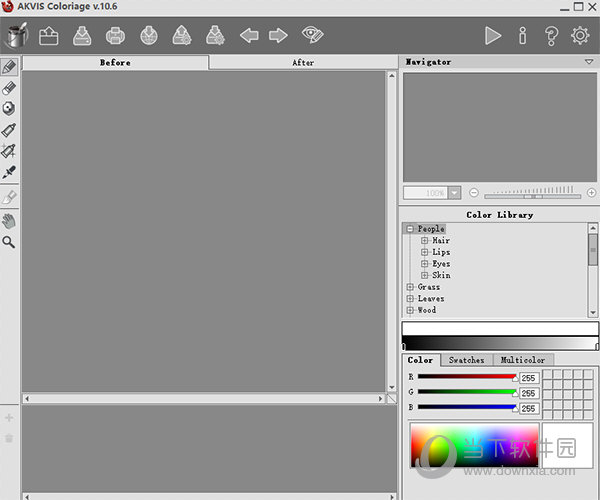Switch to the Before tab
Screen dimensions: 600x500
(115, 62)
